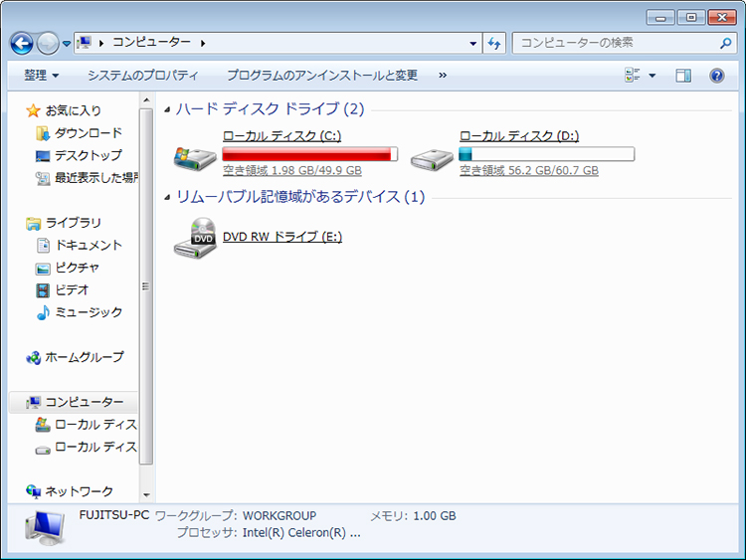This screenshot has width=746, height=560.
Task: Click the ネットワーク globe icon
Action: click(x=33, y=491)
